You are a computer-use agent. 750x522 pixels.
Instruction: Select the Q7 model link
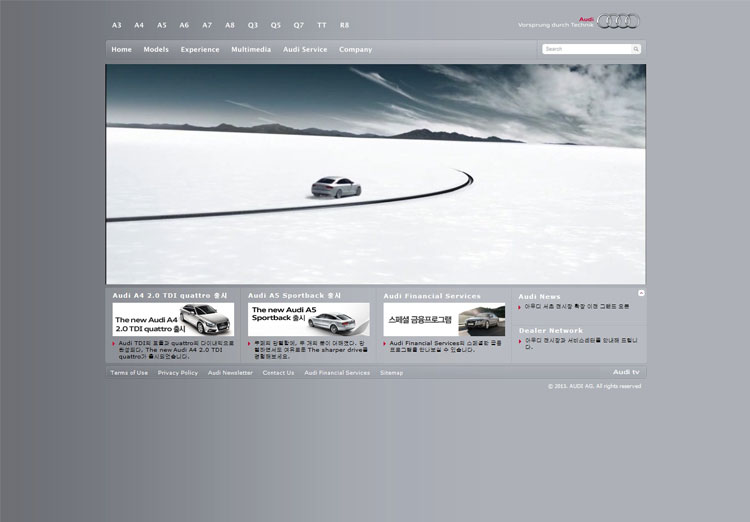pos(299,25)
